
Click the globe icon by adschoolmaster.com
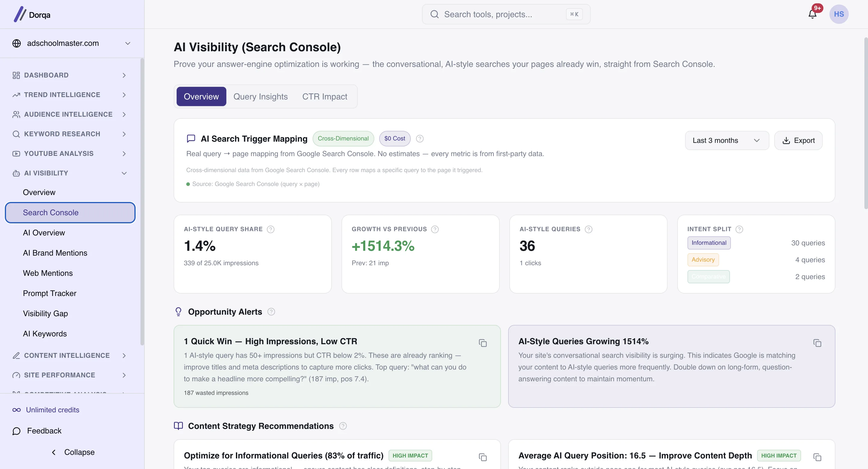tap(17, 43)
